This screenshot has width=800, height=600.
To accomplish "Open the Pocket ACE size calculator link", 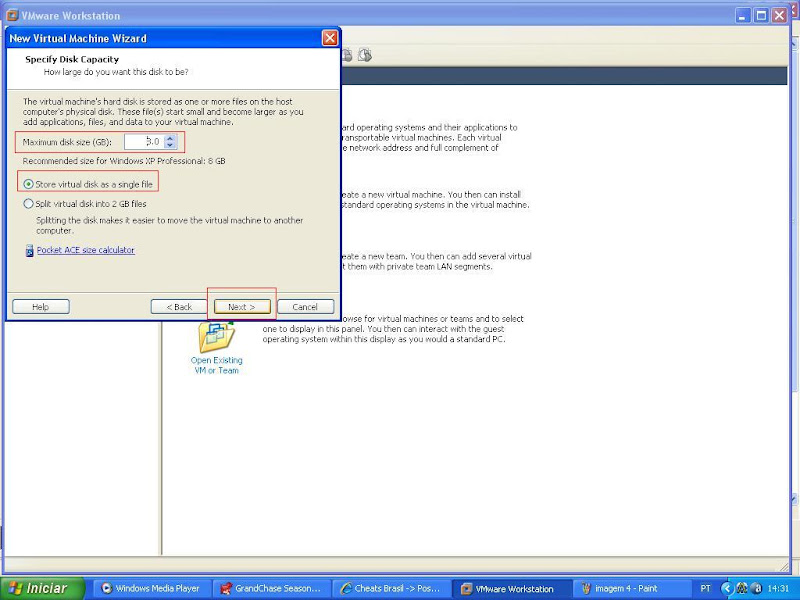I will [86, 250].
